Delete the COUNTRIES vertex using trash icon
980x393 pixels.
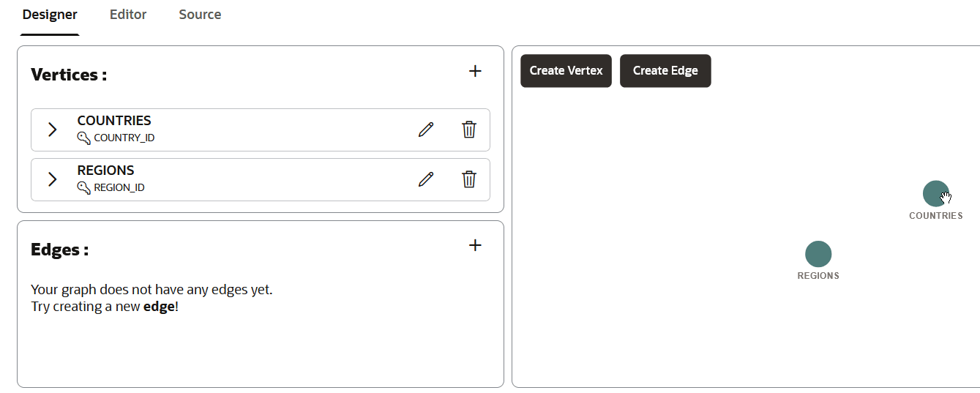coord(469,130)
